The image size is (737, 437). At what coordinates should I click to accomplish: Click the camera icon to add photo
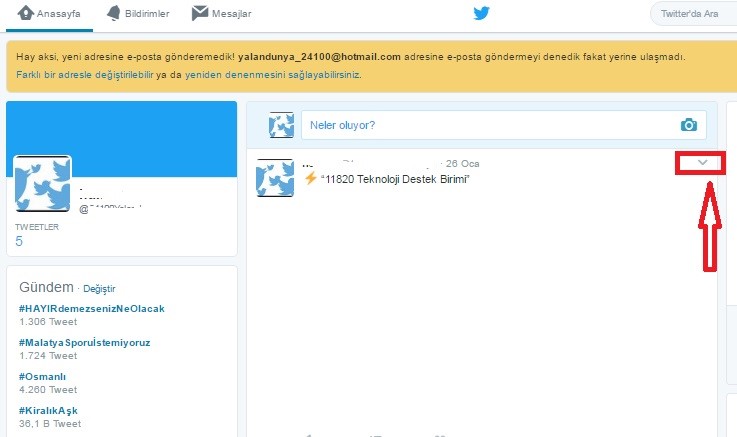(x=688, y=125)
